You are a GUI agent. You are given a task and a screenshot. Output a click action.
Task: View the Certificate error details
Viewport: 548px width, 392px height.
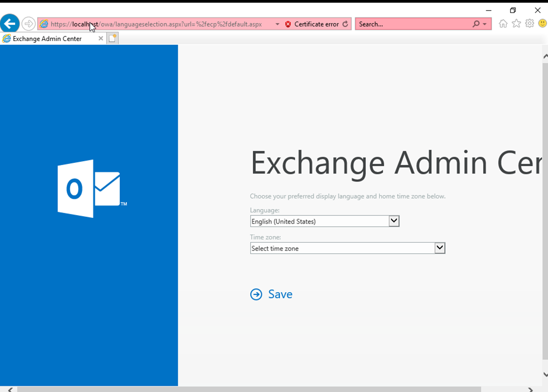click(312, 24)
